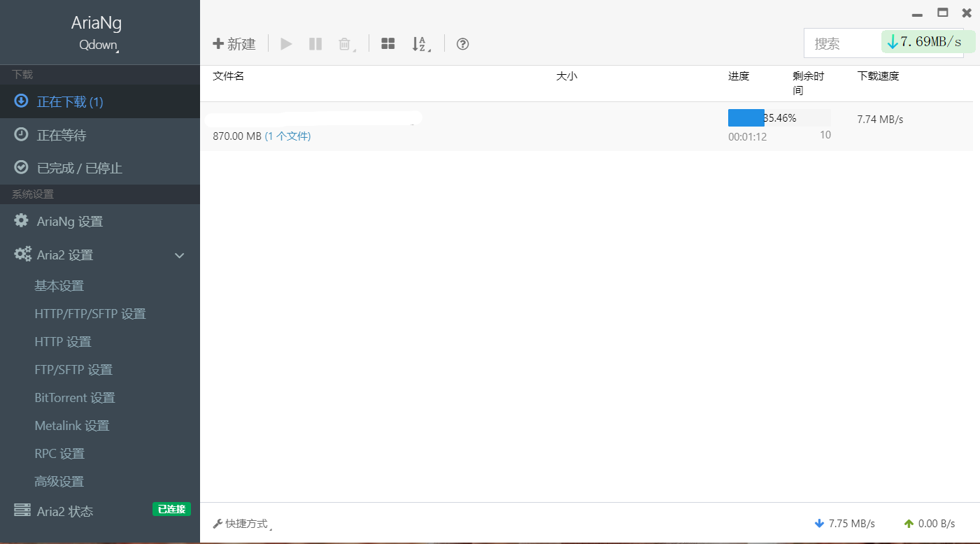Image resolution: width=980 pixels, height=544 pixels.
Task: Click the 00:01:12 remaining time
Action: point(747,137)
